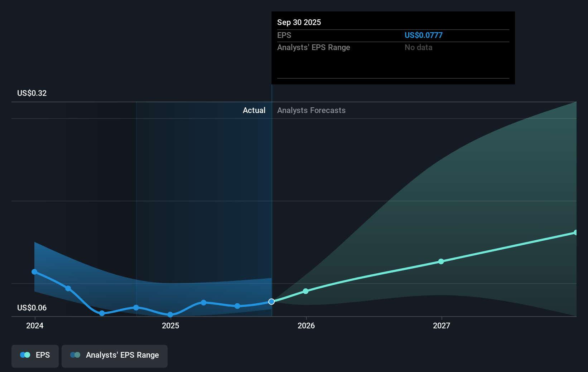Click the 2025 x-axis label
Image resolution: width=588 pixels, height=372 pixels.
point(170,325)
